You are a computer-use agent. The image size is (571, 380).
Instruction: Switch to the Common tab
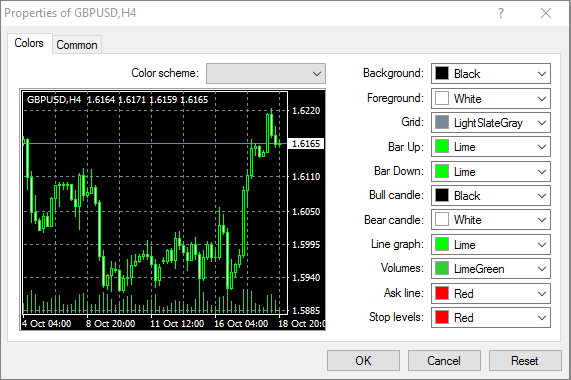77,45
